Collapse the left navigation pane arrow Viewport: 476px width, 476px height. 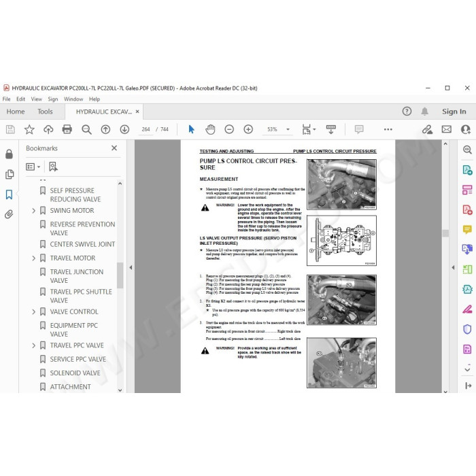(131, 267)
